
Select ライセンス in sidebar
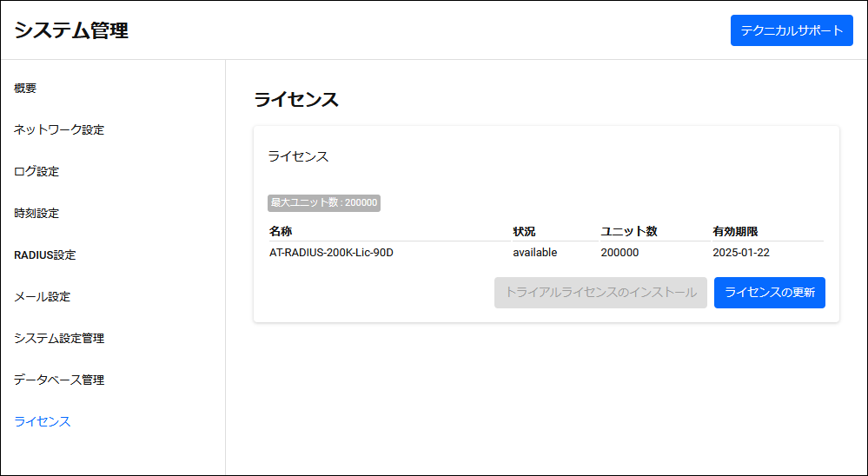coord(43,422)
